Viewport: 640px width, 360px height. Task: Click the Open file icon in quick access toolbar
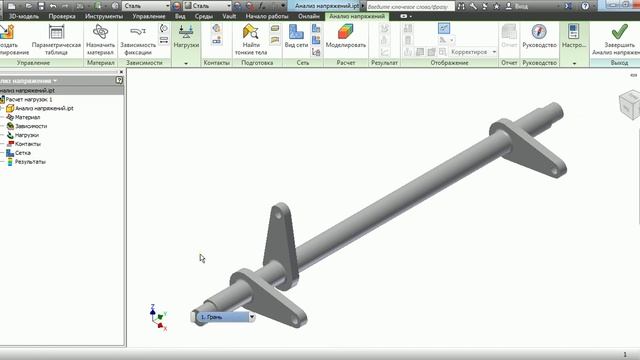tap(29, 6)
